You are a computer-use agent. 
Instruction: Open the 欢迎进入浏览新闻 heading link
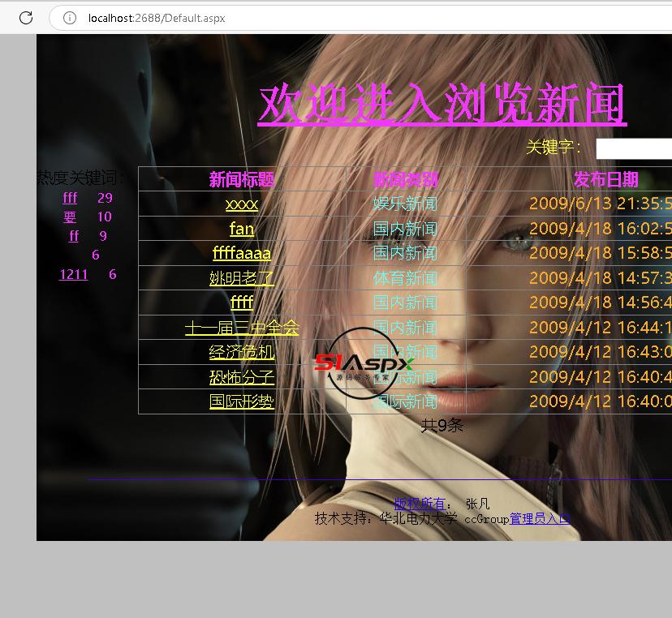tap(442, 104)
